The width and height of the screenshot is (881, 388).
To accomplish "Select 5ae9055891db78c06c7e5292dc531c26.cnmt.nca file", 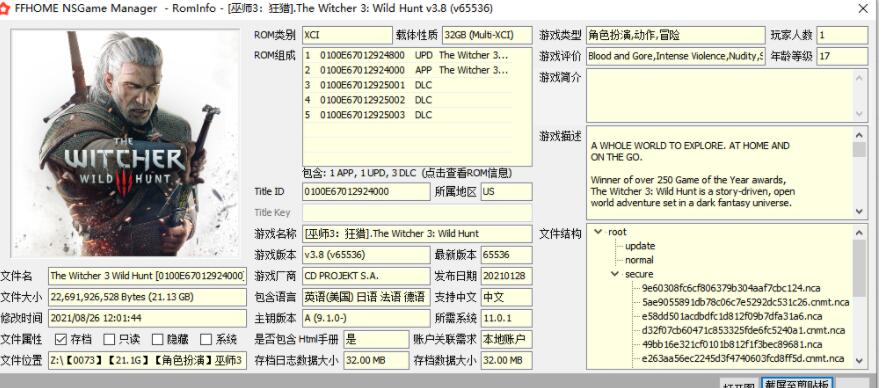I will (745, 302).
